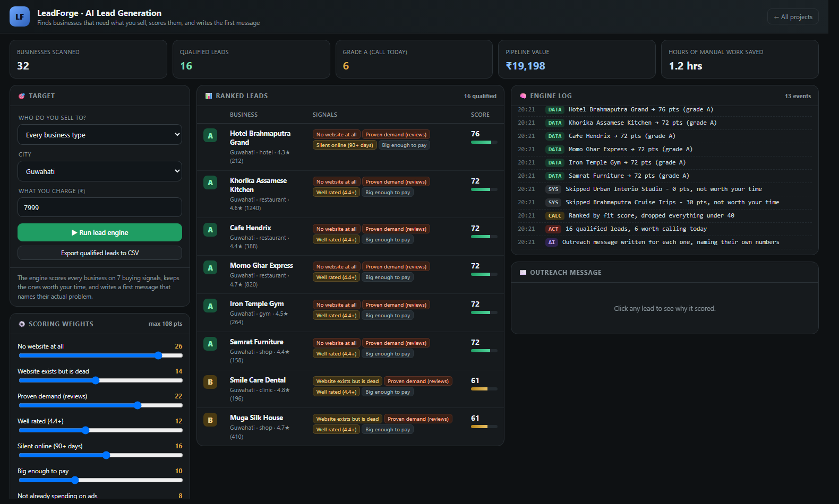
Task: Adjust the 'Big enough to pay' slider
Action: [x=101, y=480]
